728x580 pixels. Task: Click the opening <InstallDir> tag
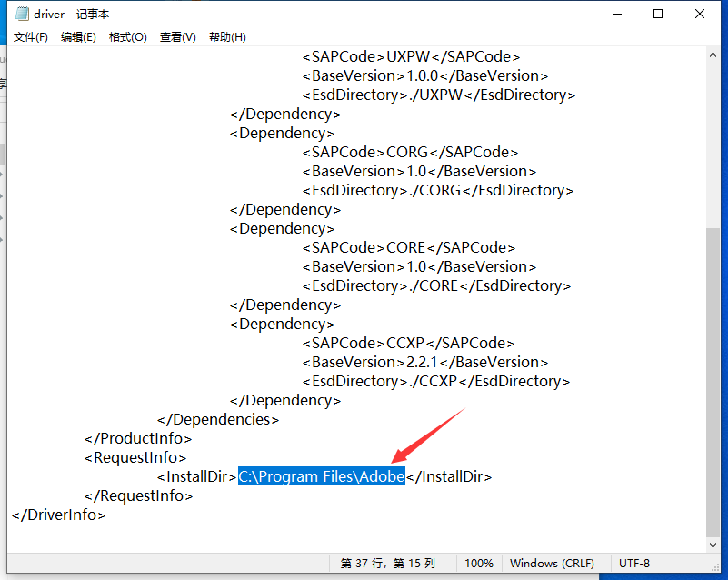(x=197, y=476)
